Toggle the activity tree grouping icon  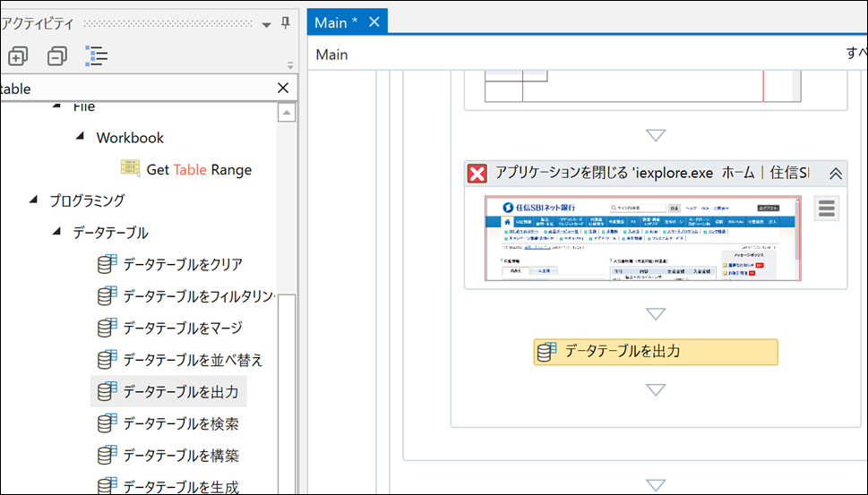[97, 55]
